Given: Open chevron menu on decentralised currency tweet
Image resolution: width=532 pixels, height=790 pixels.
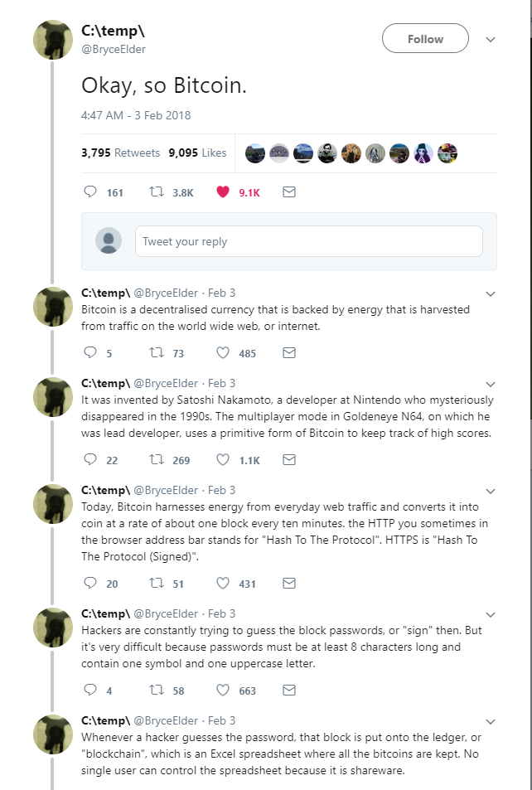Looking at the screenshot, I should [491, 293].
